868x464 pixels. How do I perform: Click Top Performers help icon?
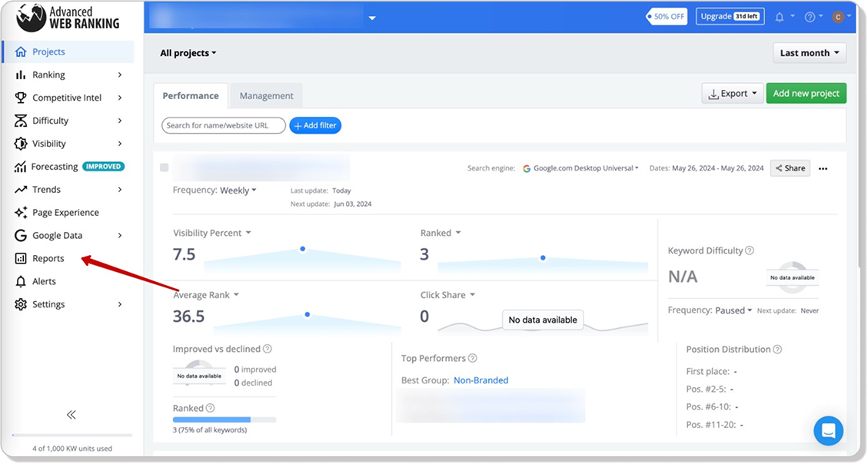coord(472,358)
